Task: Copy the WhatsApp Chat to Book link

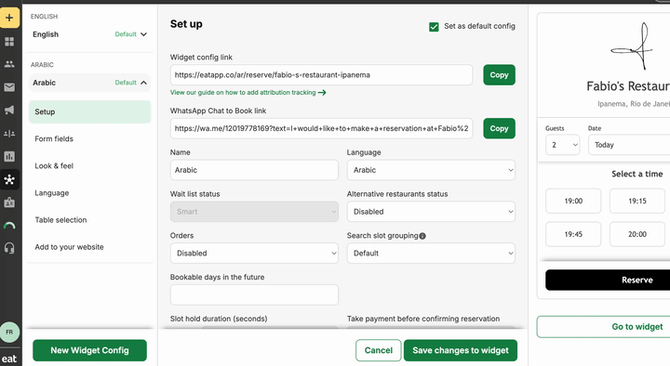Action: point(499,128)
